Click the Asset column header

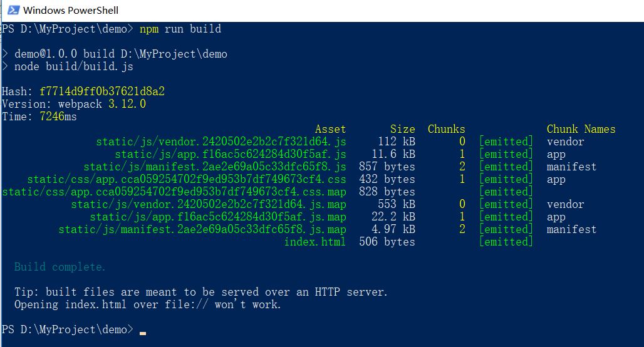tap(330, 129)
